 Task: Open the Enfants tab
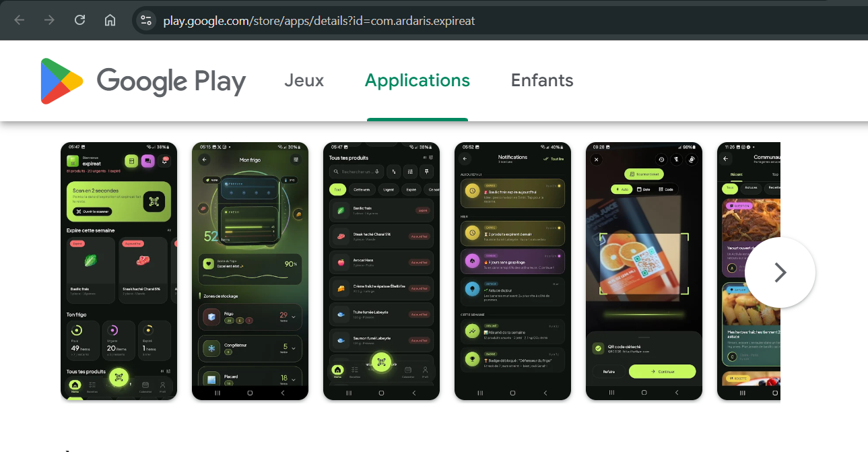point(542,81)
